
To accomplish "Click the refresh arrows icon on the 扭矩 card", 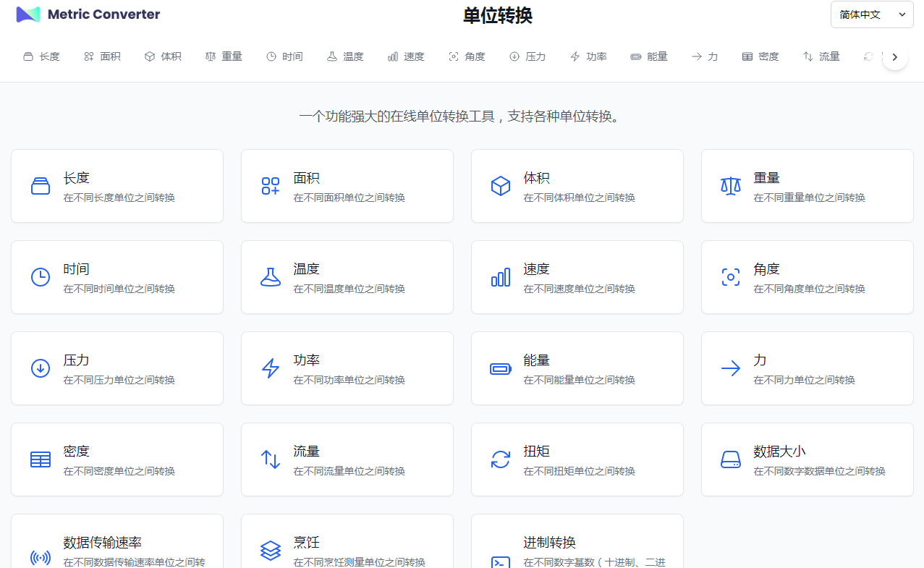I will [x=500, y=459].
